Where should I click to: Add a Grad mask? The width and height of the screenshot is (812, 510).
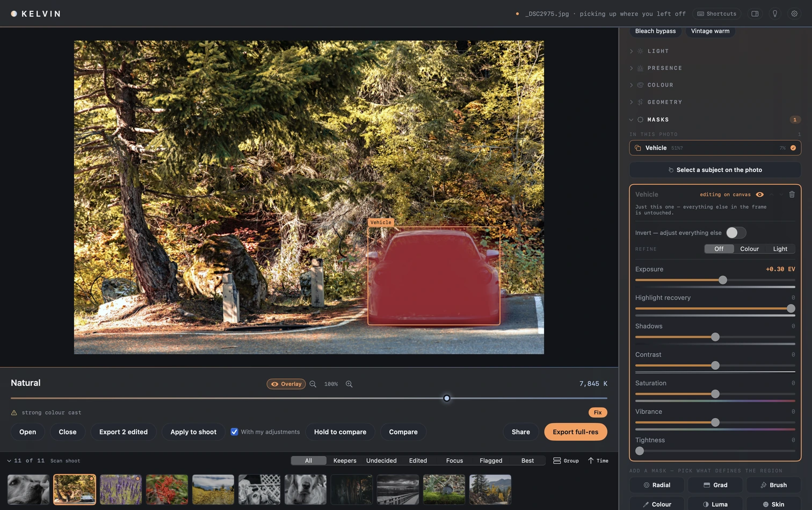[x=715, y=485]
